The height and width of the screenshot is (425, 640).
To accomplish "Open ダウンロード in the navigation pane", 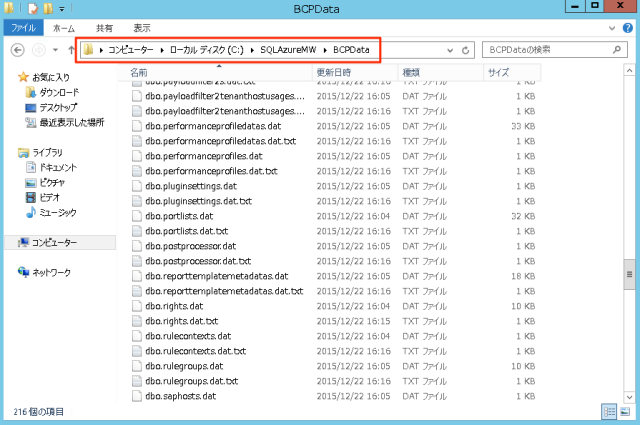I will (x=59, y=93).
